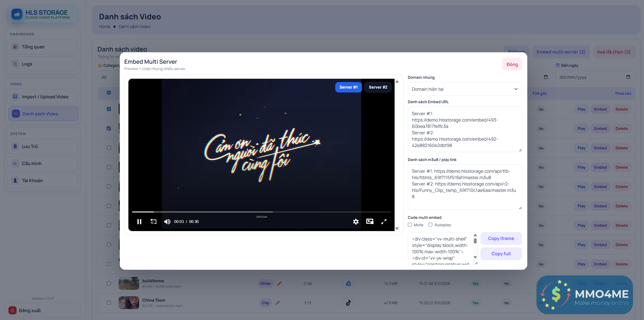Click Logs sidebar icon
The height and width of the screenshot is (320, 644).
(15, 64)
